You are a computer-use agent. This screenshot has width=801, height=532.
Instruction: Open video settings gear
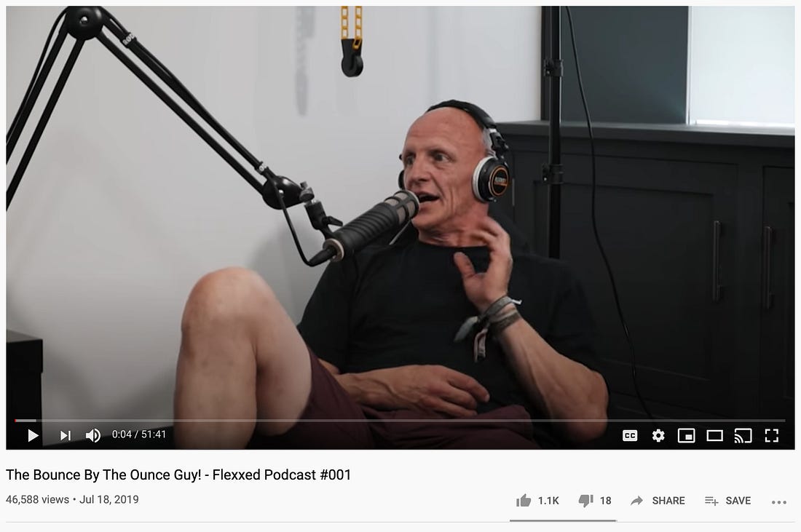pos(658,435)
